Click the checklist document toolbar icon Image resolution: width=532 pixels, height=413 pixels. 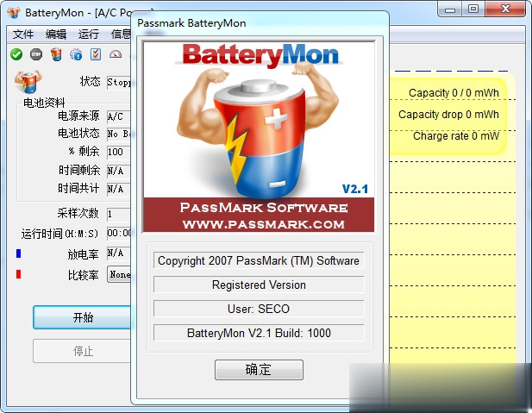(x=96, y=54)
